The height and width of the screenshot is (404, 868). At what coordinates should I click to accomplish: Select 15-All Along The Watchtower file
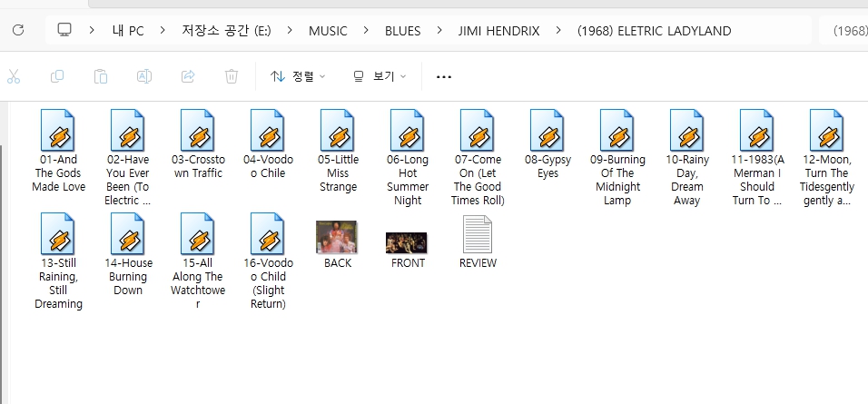tap(197, 235)
